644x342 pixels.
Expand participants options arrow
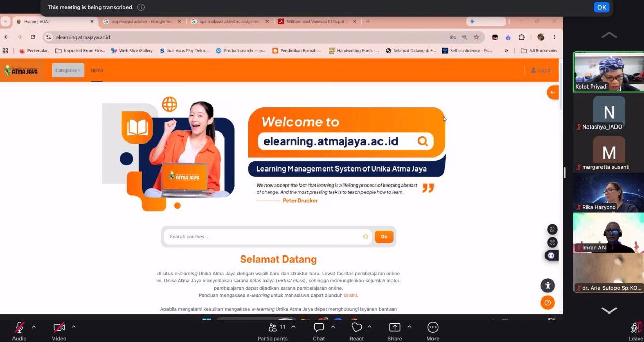pyautogui.click(x=293, y=327)
